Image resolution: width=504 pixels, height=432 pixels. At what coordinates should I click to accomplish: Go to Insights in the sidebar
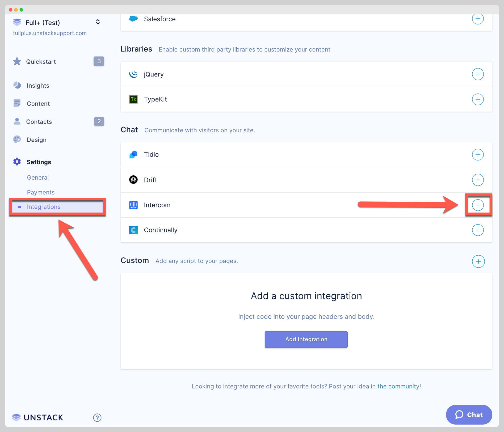click(38, 86)
